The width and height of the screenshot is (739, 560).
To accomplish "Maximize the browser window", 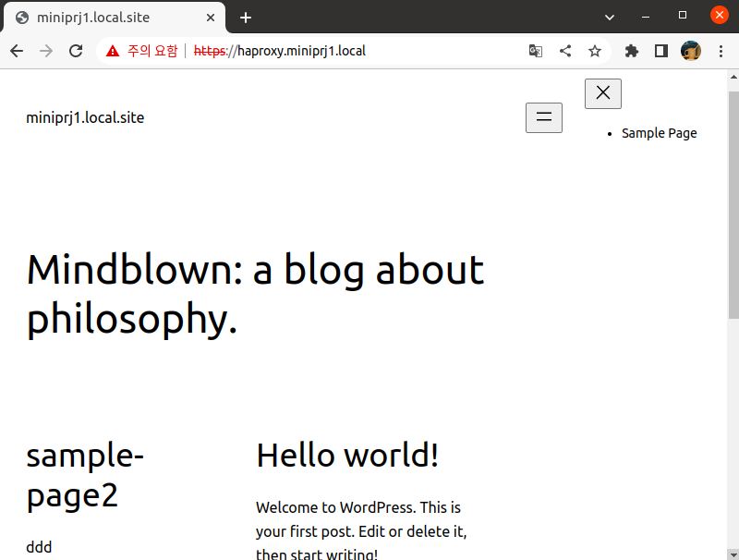I will tap(683, 16).
